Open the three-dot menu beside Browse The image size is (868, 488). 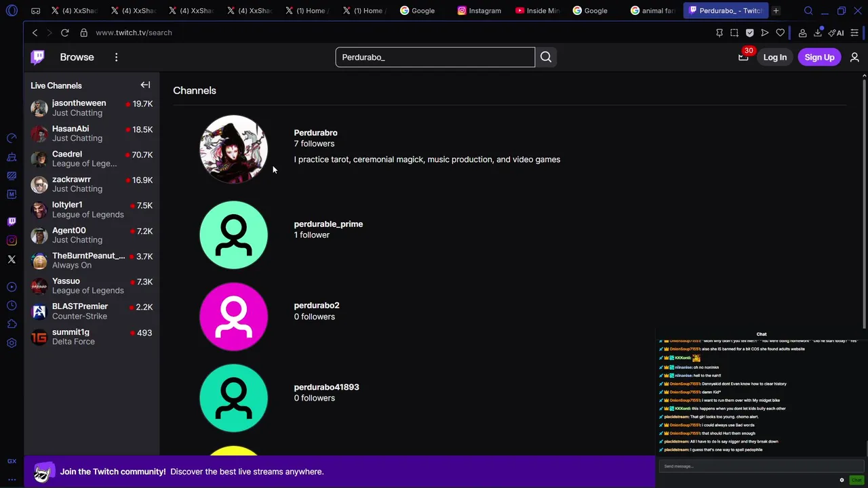[x=116, y=57]
